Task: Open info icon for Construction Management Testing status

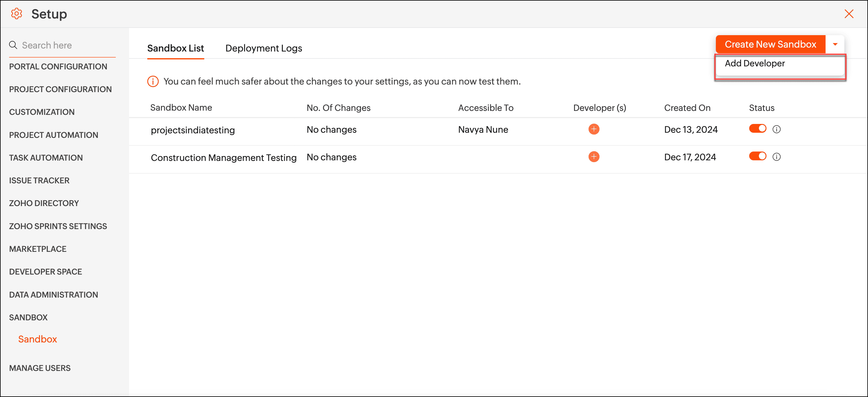Action: [776, 157]
